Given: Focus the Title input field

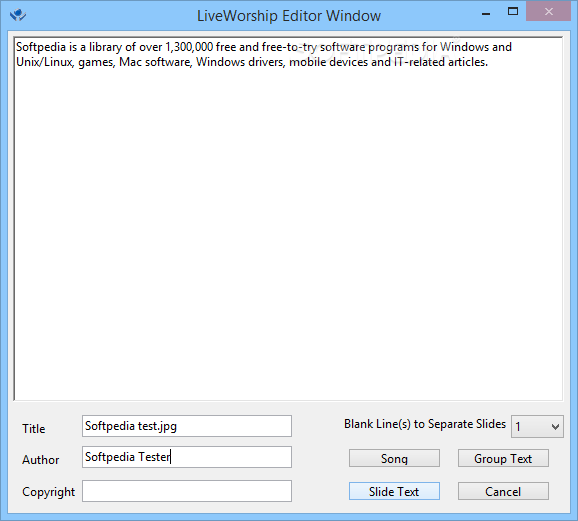Looking at the screenshot, I should coord(187,426).
